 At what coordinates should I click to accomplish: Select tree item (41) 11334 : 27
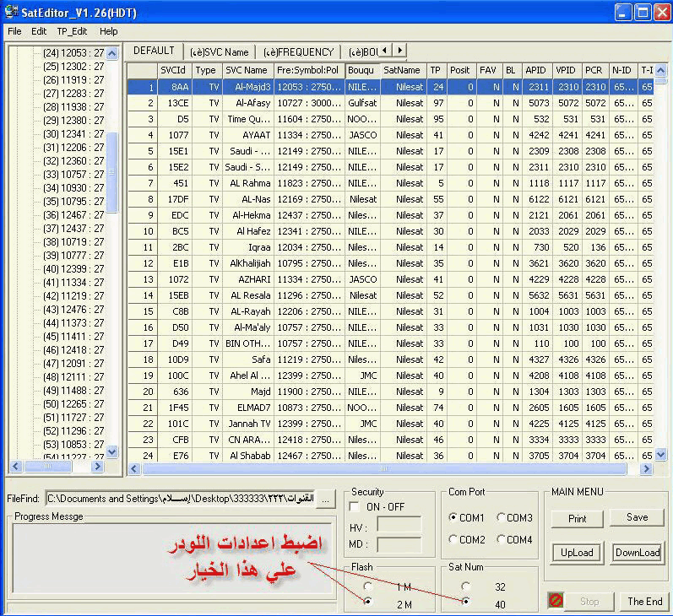73,282
